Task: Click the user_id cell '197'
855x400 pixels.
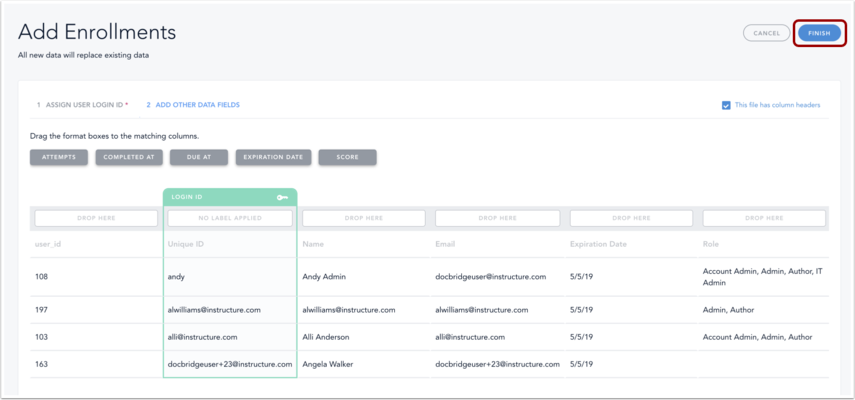Action: (41, 310)
